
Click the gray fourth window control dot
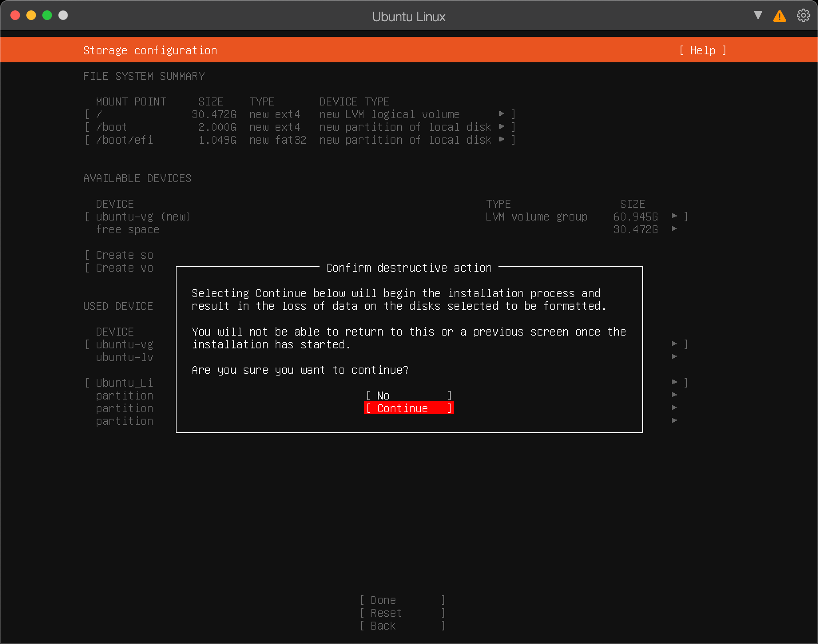(63, 15)
